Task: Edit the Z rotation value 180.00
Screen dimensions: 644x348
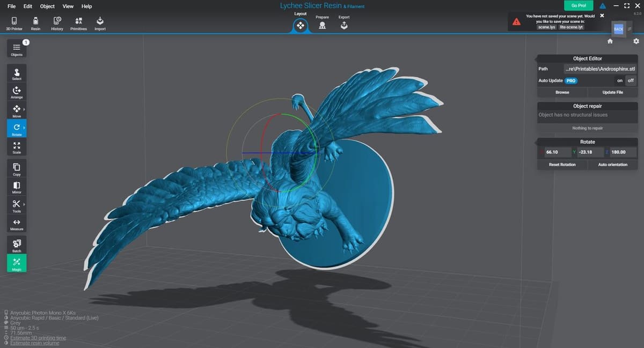Action: click(624, 152)
